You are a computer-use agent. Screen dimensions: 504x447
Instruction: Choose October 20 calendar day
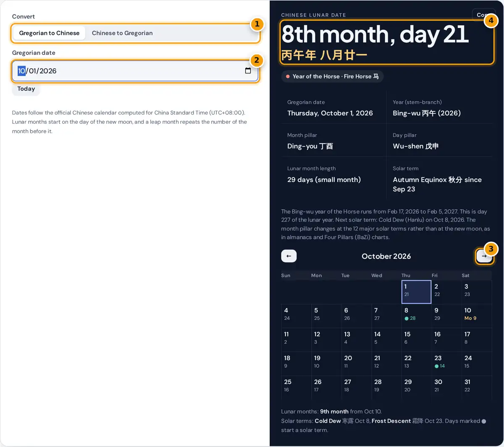coord(356,363)
